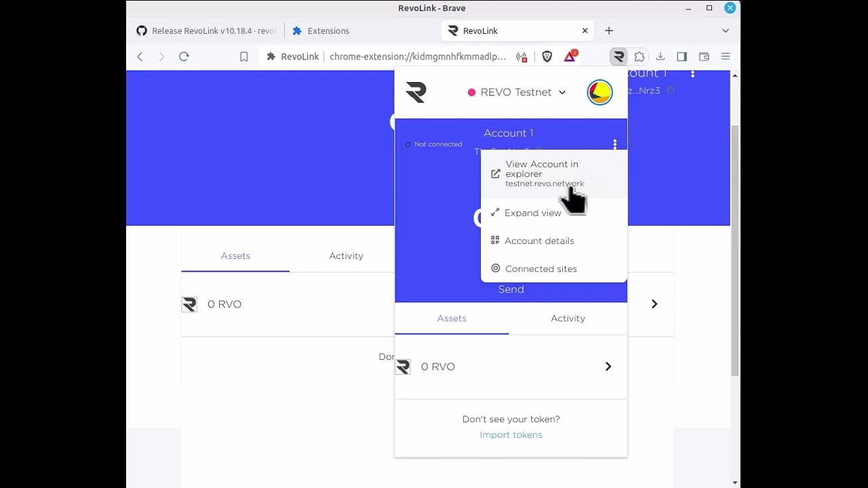Click the RevoLink extension site info chip
Viewport: 868px width, 488px height.
(x=293, y=57)
